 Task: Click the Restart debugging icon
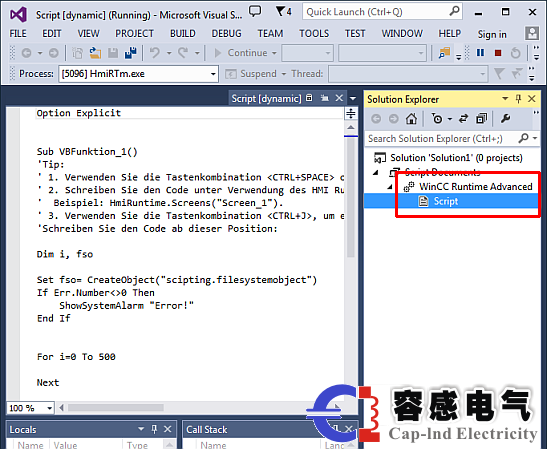click(516, 53)
